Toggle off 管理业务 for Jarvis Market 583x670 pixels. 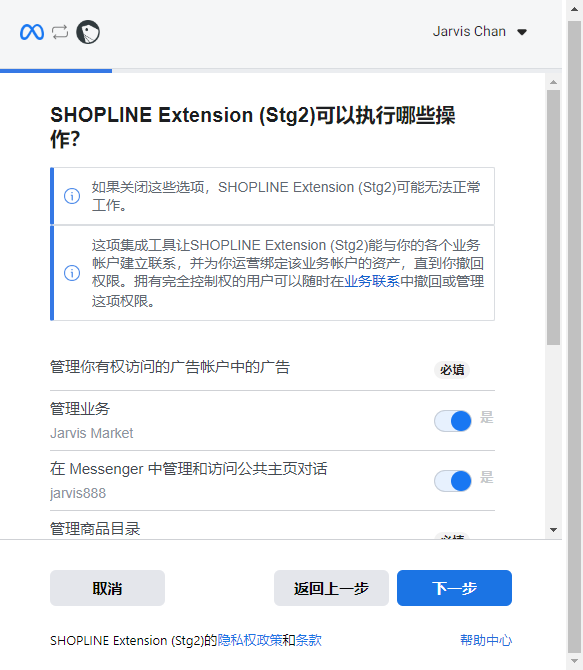pyautogui.click(x=453, y=421)
